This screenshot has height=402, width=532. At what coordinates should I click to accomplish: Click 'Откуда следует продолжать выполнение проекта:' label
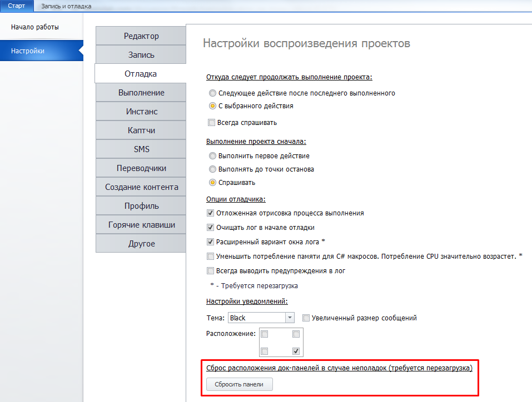pyautogui.click(x=289, y=77)
